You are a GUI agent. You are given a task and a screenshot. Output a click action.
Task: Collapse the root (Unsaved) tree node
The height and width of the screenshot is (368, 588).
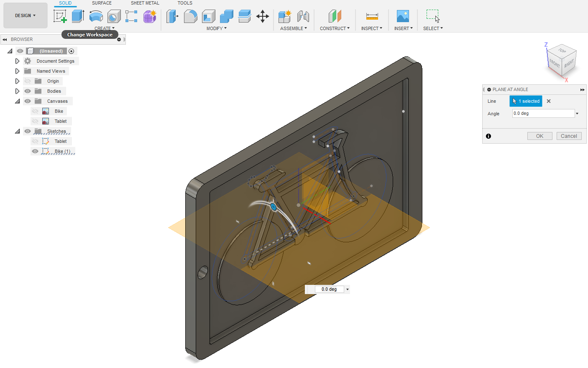(x=10, y=51)
